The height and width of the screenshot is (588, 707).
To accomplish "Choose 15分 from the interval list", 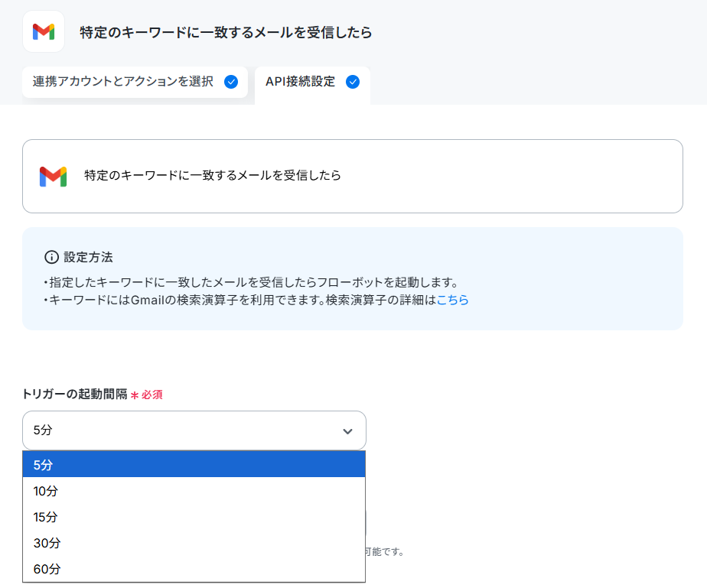I will point(194,517).
